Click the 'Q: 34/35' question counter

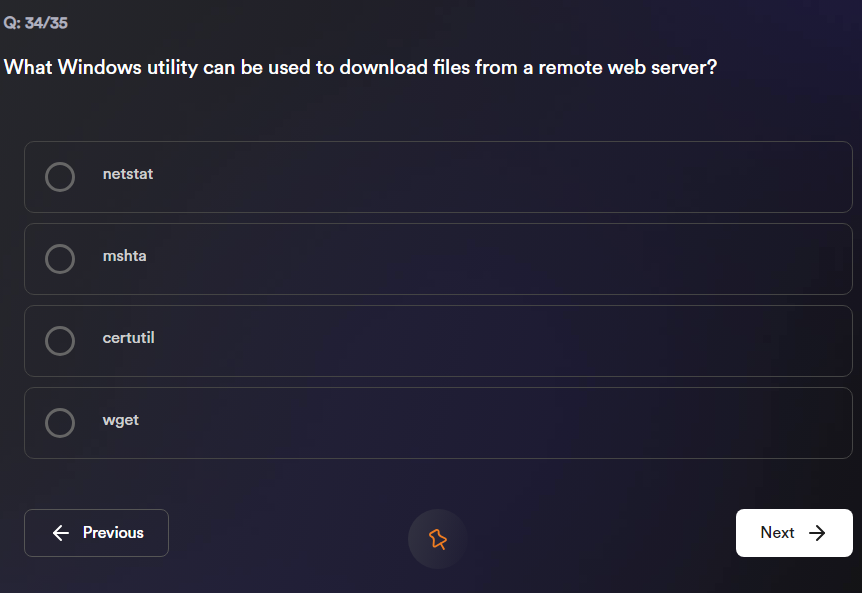pyautogui.click(x=36, y=23)
